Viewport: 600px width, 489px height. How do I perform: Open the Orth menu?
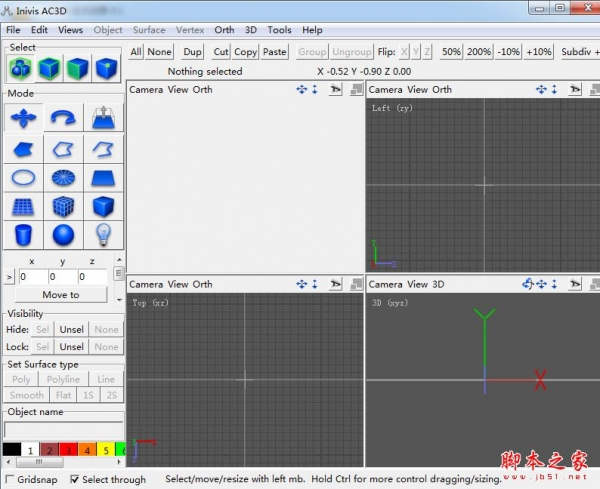pos(224,30)
